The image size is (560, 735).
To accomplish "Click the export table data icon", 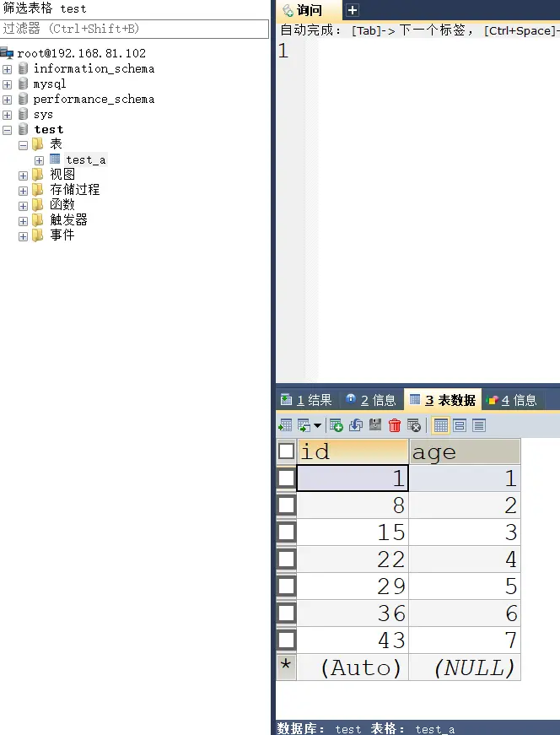I will [285, 425].
